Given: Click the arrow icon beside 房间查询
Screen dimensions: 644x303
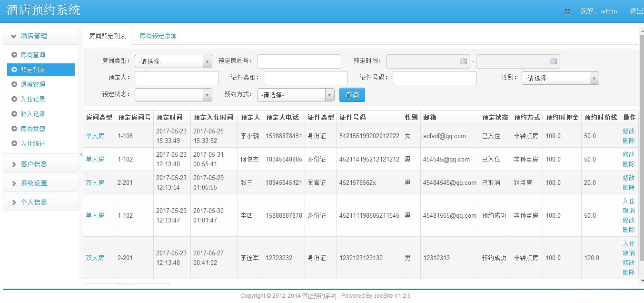Looking at the screenshot, I should point(14,55).
